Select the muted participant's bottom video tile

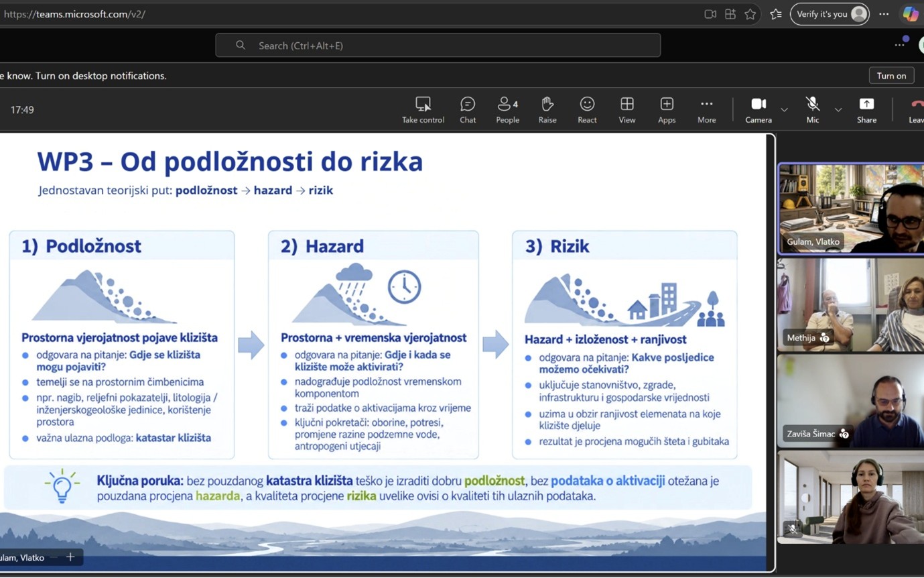850,496
